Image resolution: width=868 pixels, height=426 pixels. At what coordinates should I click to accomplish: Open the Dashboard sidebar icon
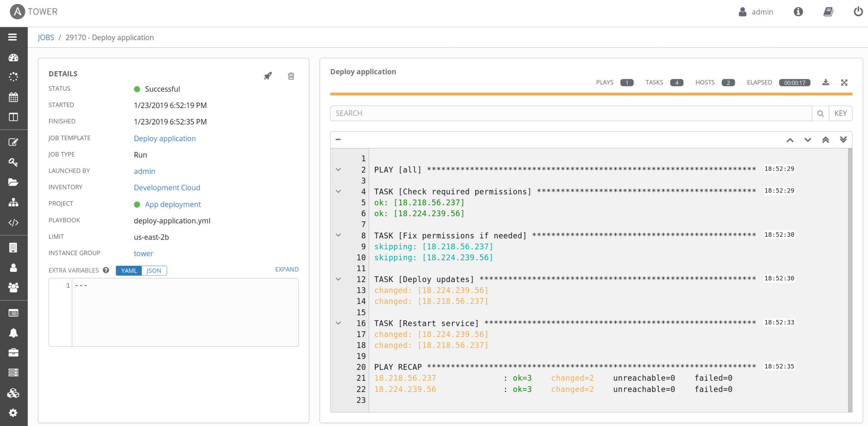[x=13, y=58]
